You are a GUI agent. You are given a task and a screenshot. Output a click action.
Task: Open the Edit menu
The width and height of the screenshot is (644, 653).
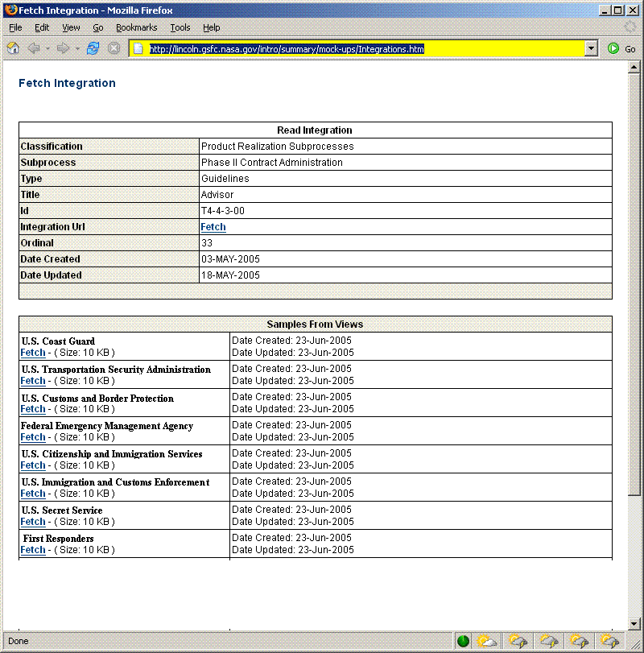coord(42,27)
